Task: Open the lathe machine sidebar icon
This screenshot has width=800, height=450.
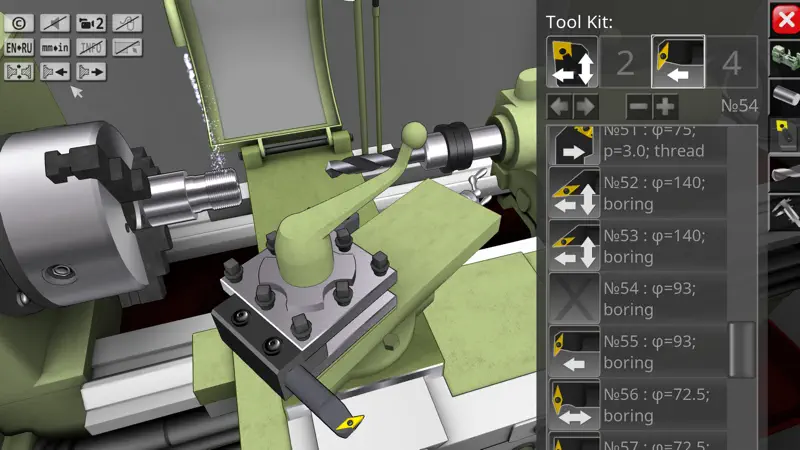Action: pyautogui.click(x=785, y=58)
